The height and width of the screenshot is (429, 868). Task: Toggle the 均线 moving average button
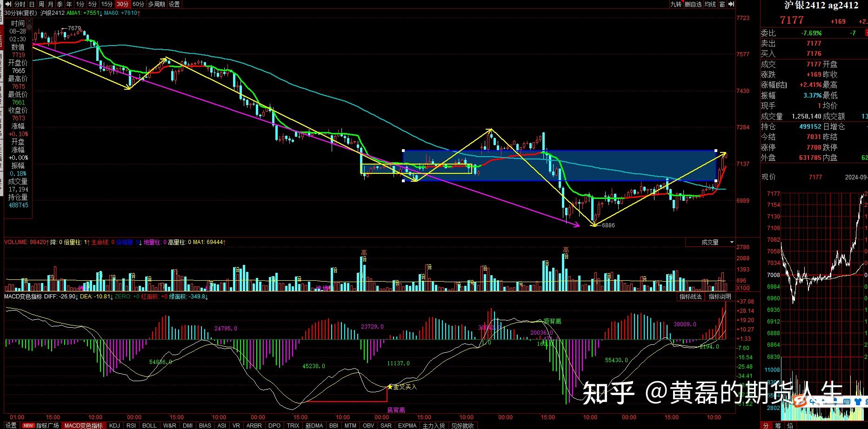point(710,4)
